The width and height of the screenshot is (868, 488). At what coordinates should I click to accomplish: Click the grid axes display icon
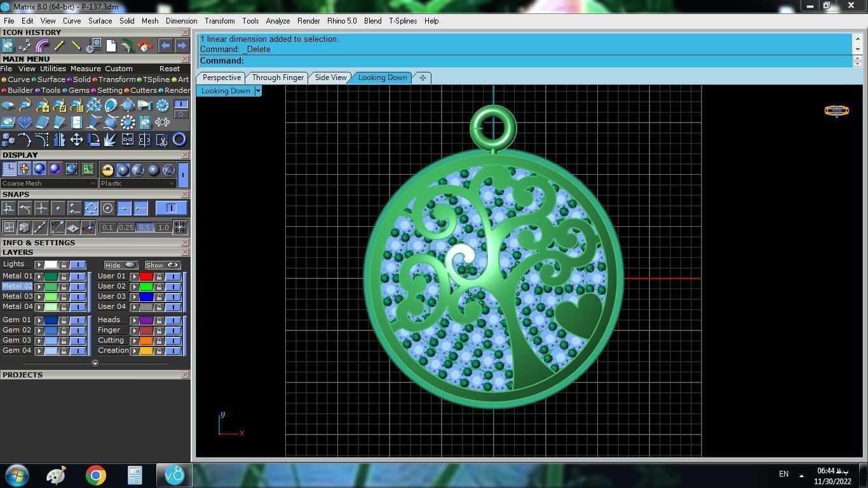(x=9, y=169)
